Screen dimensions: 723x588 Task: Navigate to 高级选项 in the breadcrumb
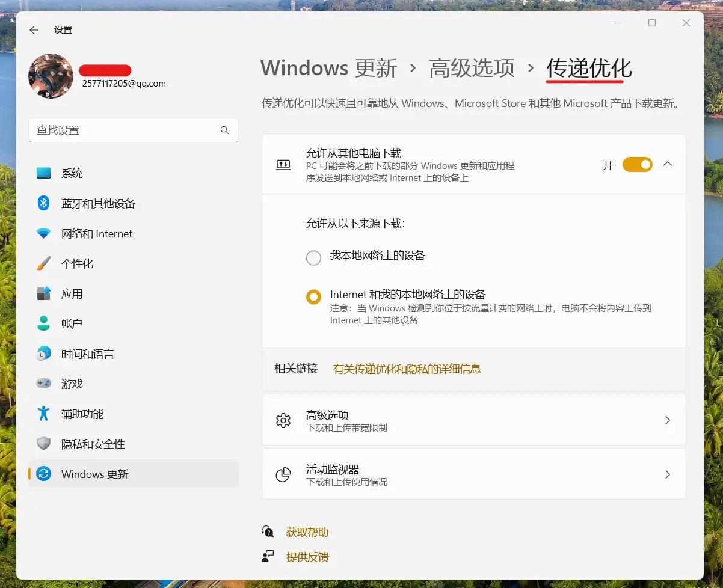472,67
